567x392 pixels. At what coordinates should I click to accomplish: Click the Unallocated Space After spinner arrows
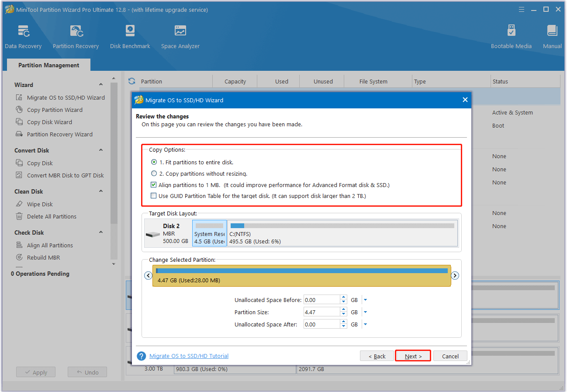click(x=343, y=324)
